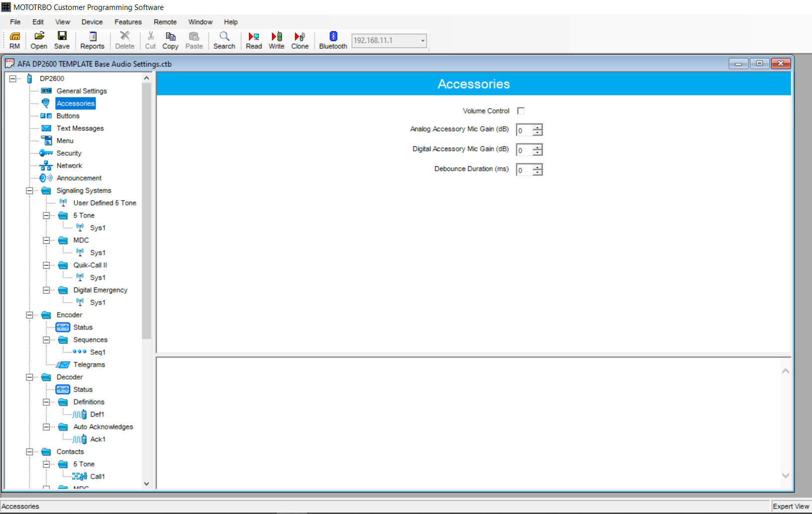Increase Analog Accessory Mic Gain value
The image size is (812, 514).
click(x=537, y=127)
